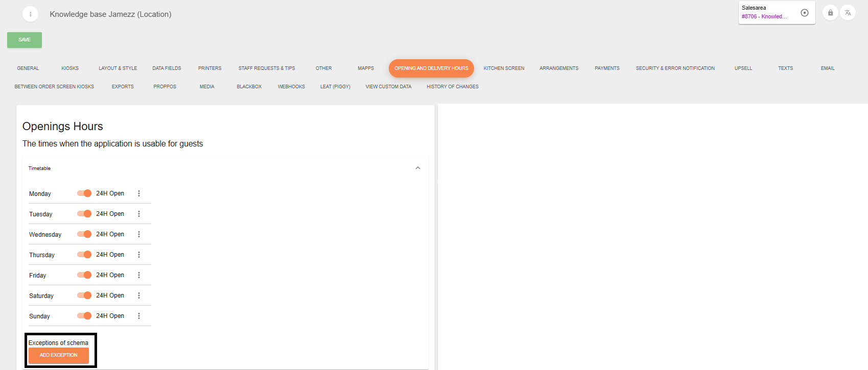Turn off the Saturday 24H Open switch
The width and height of the screenshot is (868, 370).
(x=84, y=295)
